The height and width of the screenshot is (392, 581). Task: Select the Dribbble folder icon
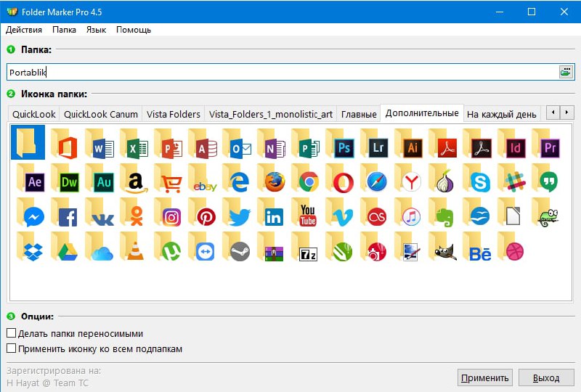(511, 247)
